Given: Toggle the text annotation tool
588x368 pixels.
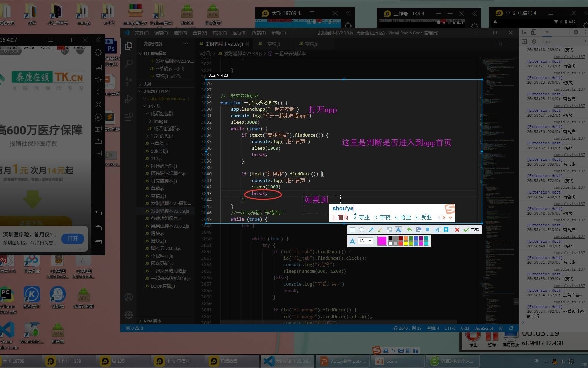Looking at the screenshot, I should (398, 230).
